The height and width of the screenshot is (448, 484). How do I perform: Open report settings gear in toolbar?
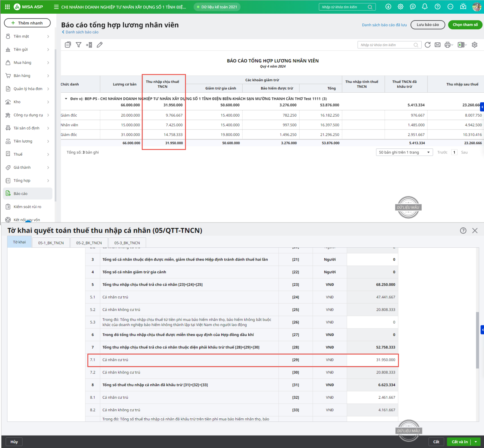[x=474, y=45]
